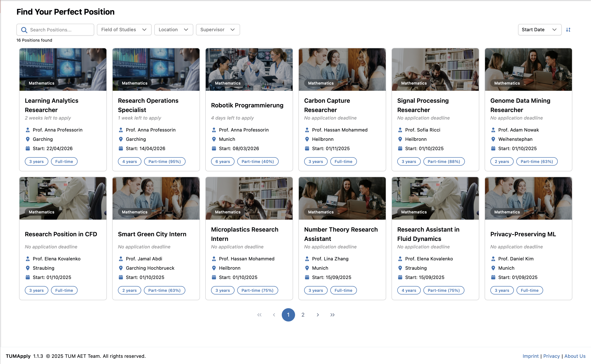Click the calendar icon on Privacy-Preserving ML card
Image resolution: width=591 pixels, height=364 pixels.
(x=493, y=277)
